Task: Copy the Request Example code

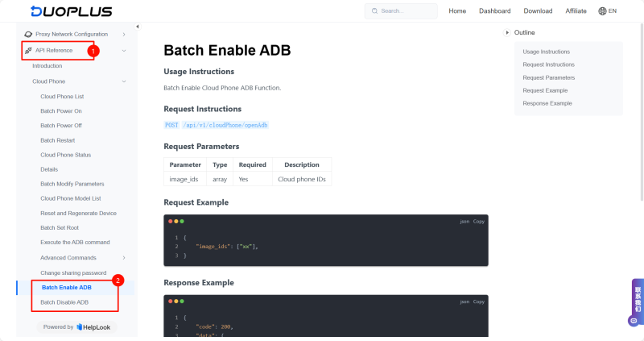Action: click(x=478, y=221)
